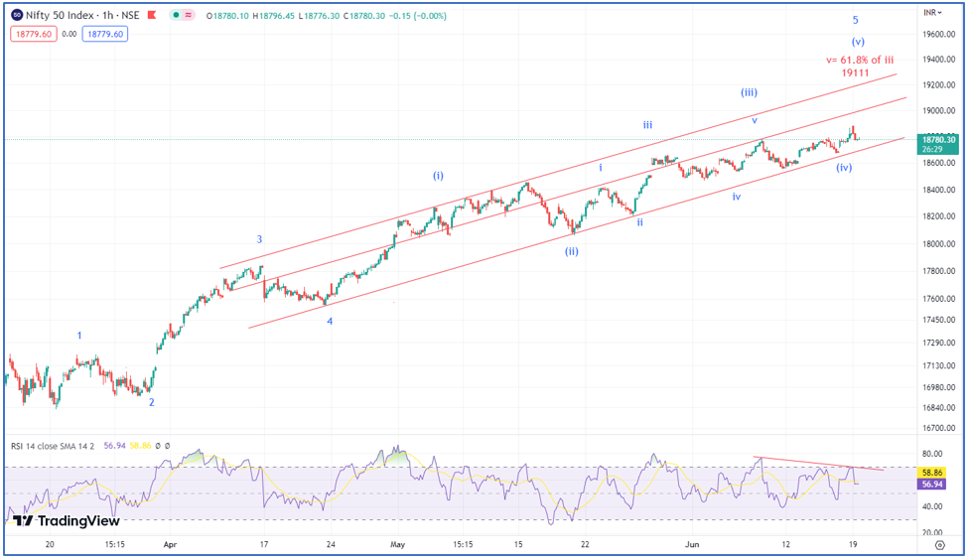
Task: Click the 17800.00 price scale label
Action: 938,271
